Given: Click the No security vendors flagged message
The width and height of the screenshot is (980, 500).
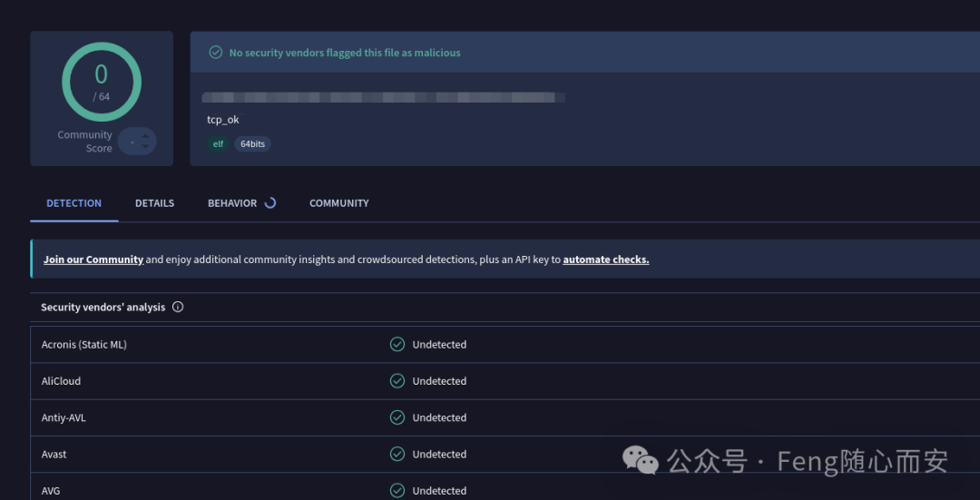Looking at the screenshot, I should coord(345,54).
